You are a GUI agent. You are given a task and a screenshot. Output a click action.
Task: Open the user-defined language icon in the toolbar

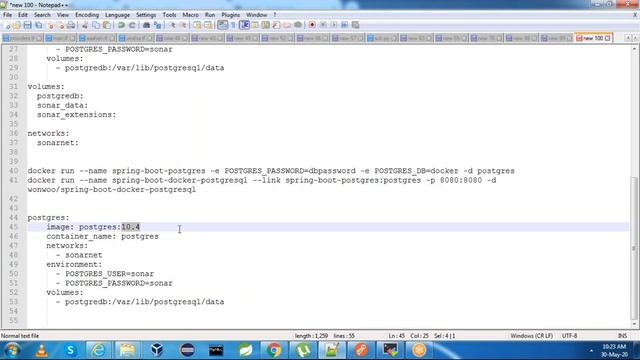click(255, 25)
